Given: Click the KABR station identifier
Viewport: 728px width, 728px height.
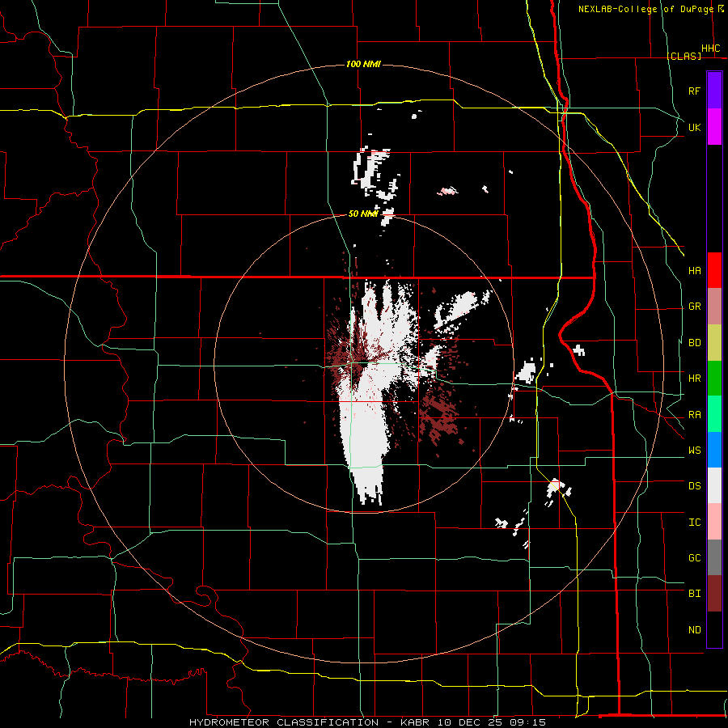Looking at the screenshot, I should pos(415,722).
